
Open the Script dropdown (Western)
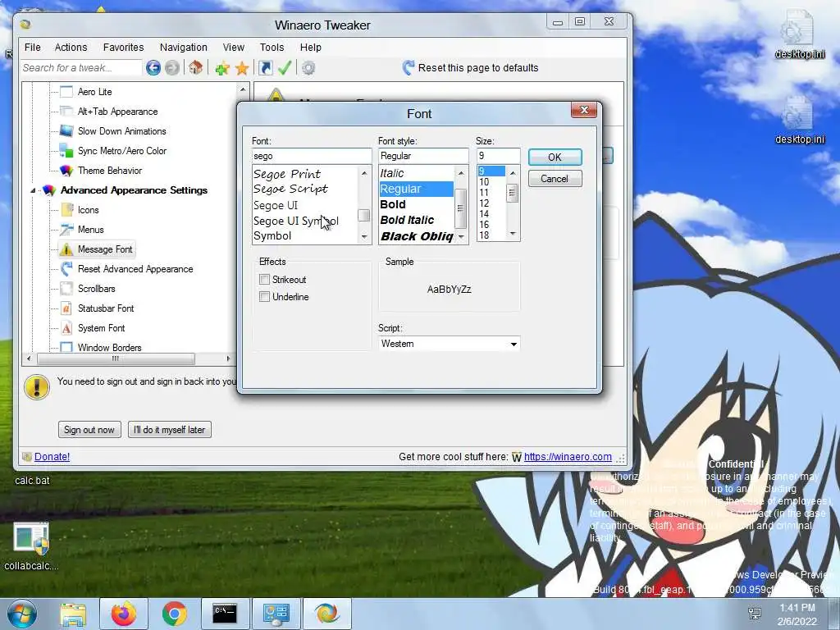click(449, 344)
